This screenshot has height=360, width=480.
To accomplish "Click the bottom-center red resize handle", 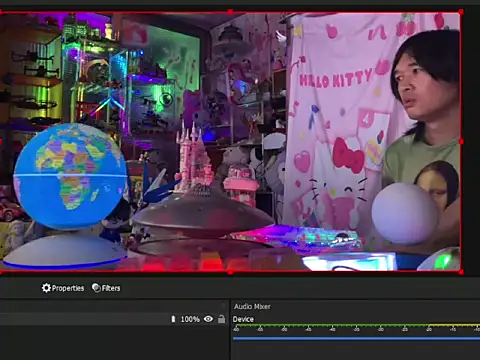I will click(x=230, y=272).
